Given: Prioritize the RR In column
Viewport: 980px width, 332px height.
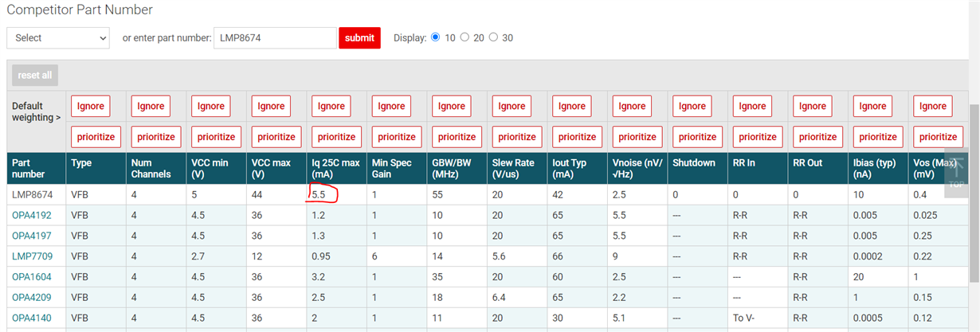Looking at the screenshot, I should (x=758, y=136).
